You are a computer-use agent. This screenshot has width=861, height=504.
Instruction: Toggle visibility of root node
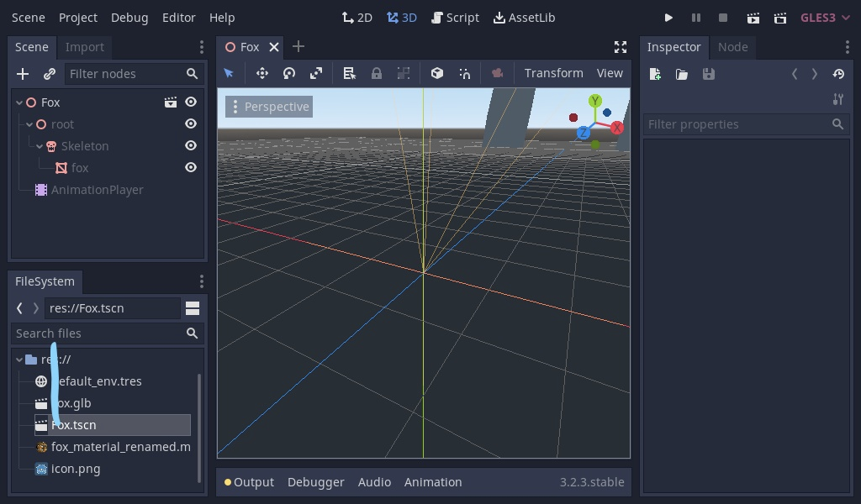191,124
